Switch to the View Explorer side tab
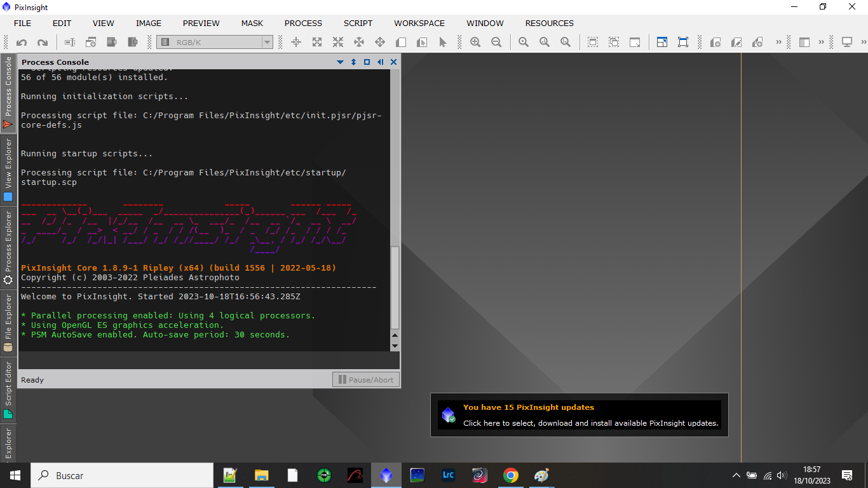Screen dimensions: 868x488 click(x=8, y=170)
